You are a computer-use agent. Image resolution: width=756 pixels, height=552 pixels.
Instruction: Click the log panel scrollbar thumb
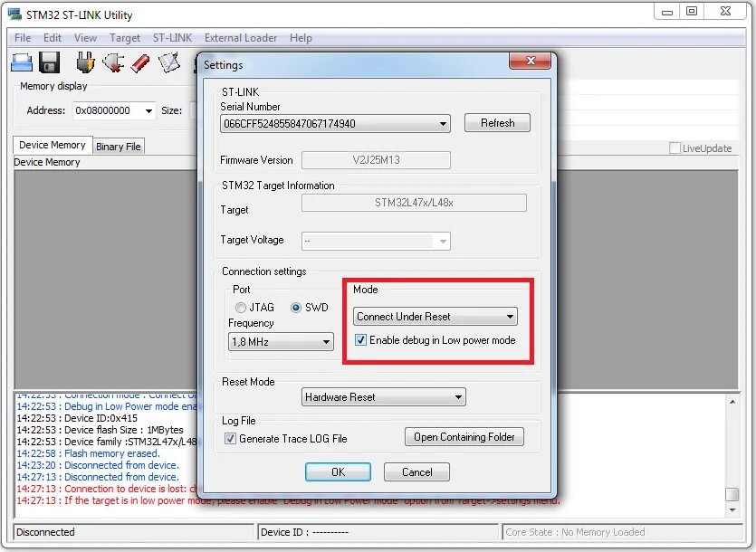point(732,495)
